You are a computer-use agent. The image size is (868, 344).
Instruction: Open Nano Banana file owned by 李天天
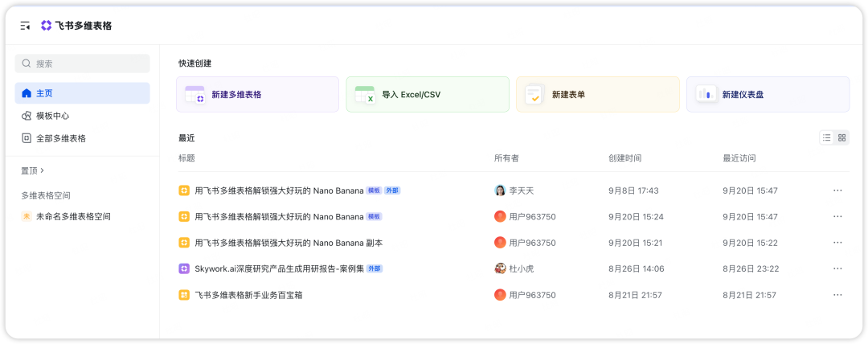pyautogui.click(x=279, y=190)
